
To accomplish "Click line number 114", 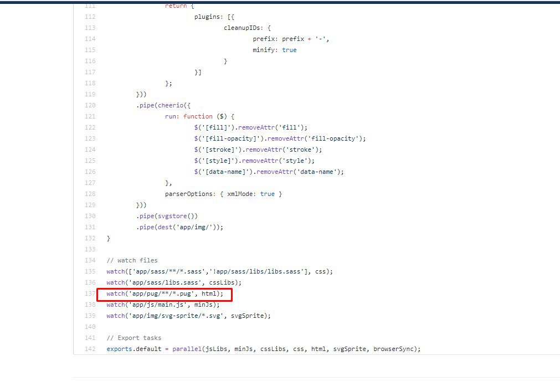I will click(90, 39).
